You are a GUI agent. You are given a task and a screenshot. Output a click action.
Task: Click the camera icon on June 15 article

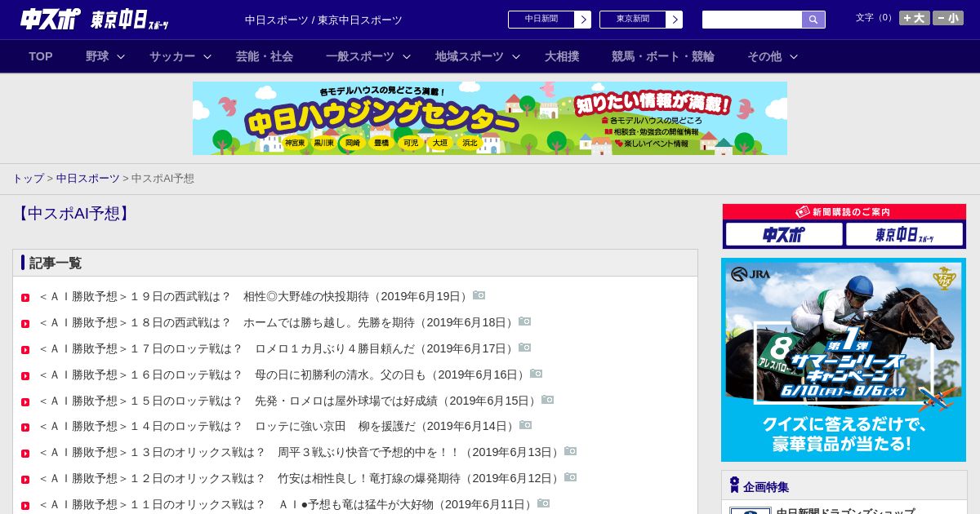[548, 400]
